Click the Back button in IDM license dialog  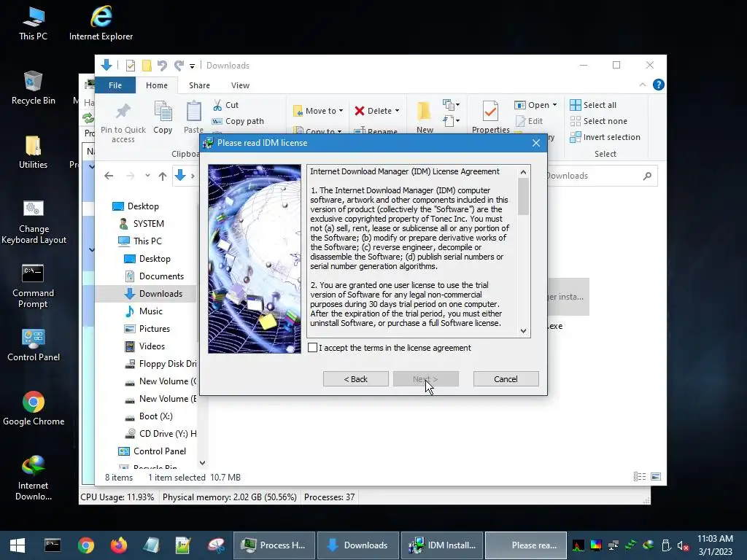click(x=355, y=379)
